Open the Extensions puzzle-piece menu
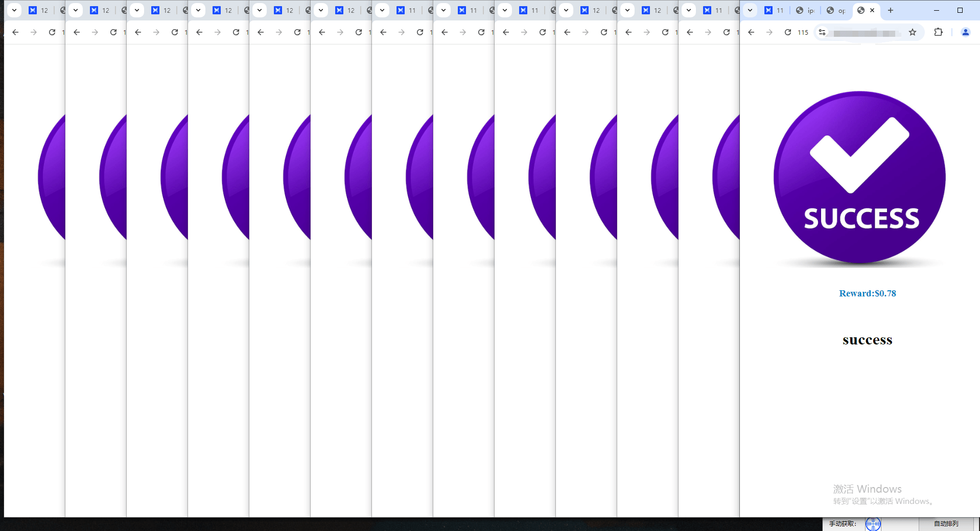Image resolution: width=980 pixels, height=531 pixels. [938, 32]
